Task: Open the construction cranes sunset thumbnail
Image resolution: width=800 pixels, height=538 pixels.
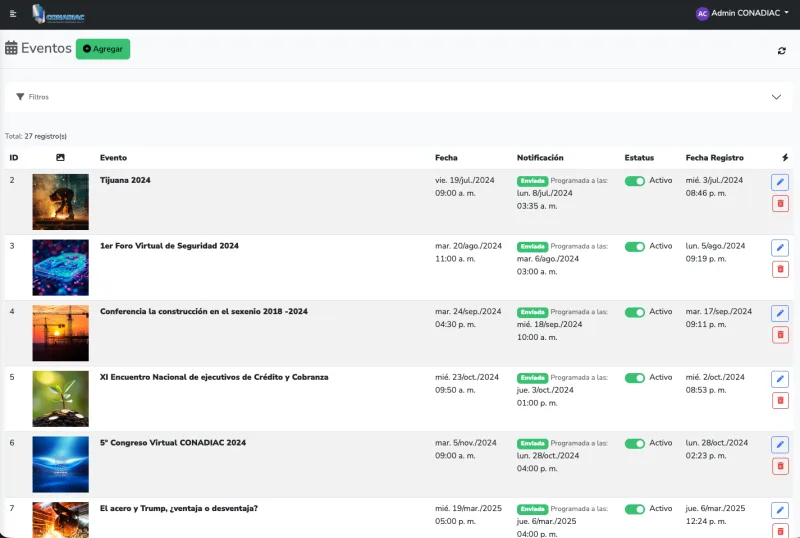Action: pos(61,333)
